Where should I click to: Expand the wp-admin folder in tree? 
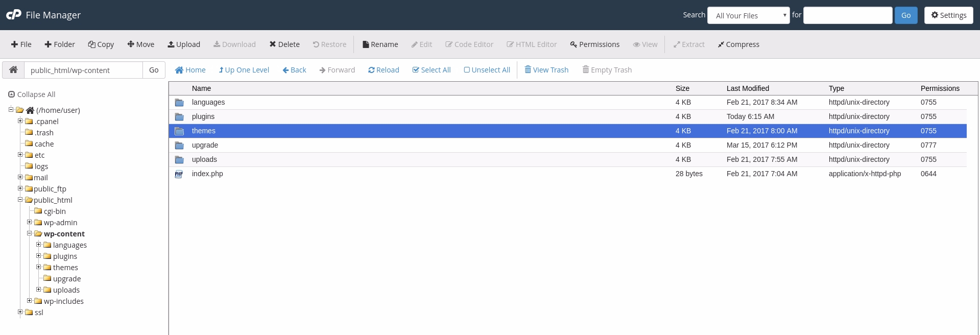click(29, 222)
